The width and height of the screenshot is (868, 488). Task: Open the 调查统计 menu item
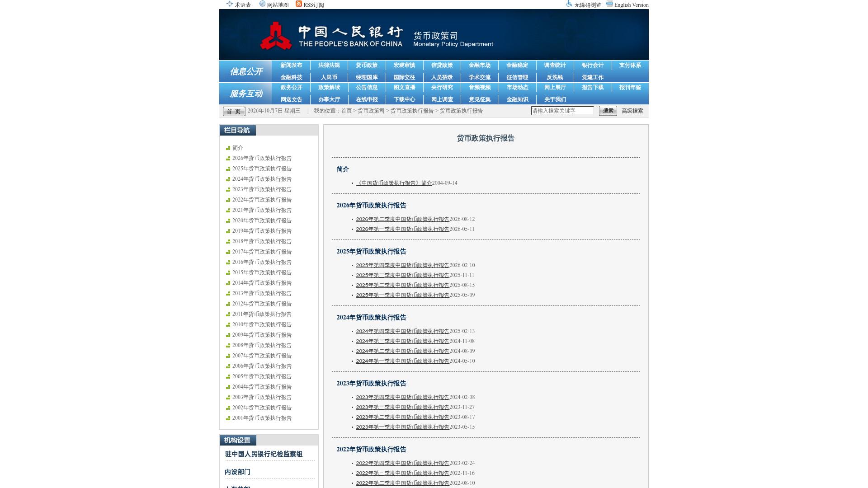[x=555, y=66]
